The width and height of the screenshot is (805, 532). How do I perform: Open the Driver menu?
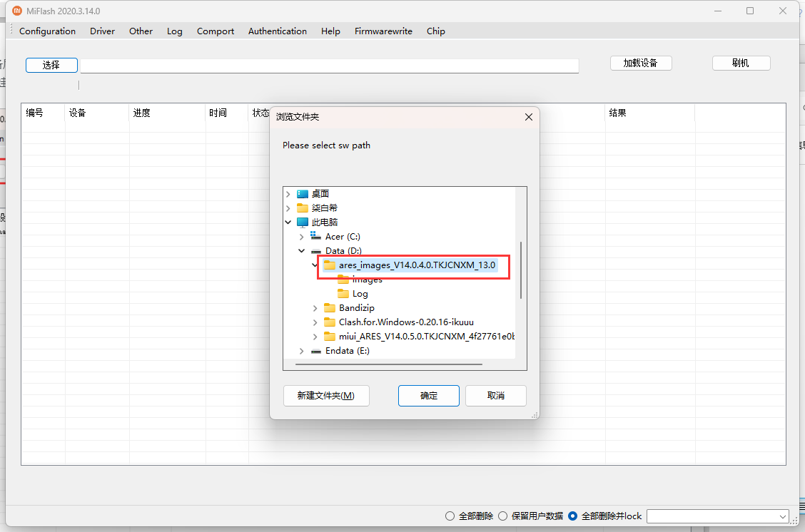tap(102, 31)
